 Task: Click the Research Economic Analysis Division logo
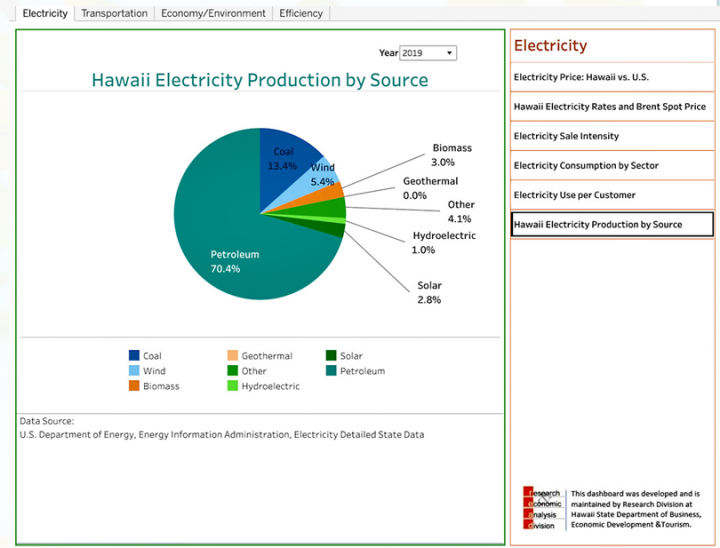click(543, 509)
